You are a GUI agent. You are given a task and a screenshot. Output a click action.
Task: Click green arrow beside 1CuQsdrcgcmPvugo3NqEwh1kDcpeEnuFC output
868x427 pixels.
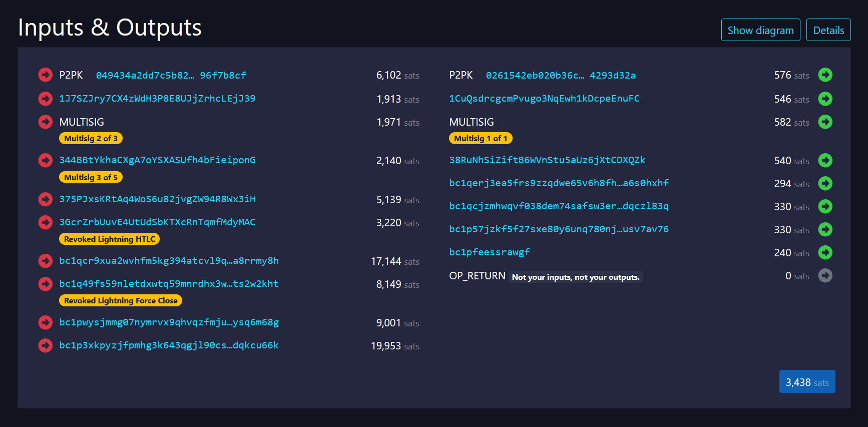pos(825,99)
